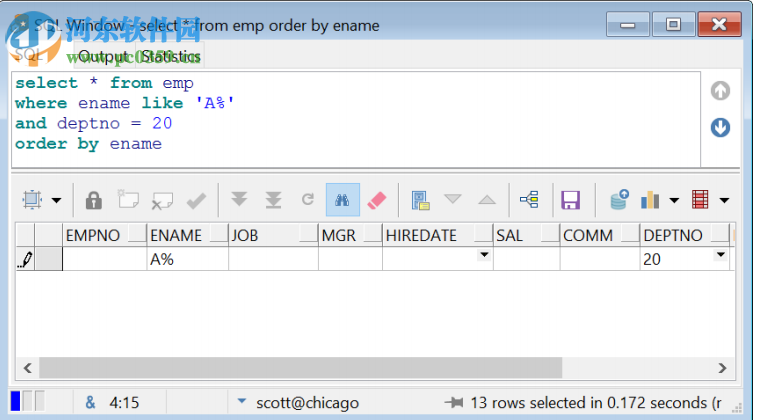Click the empty JOB query cell

[273, 259]
